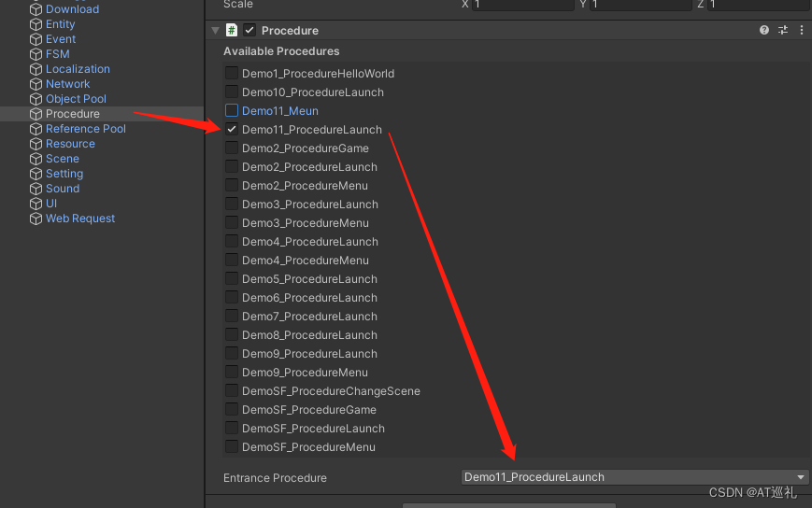
Task: Click the Reference Pool cube icon
Action: pyautogui.click(x=36, y=129)
